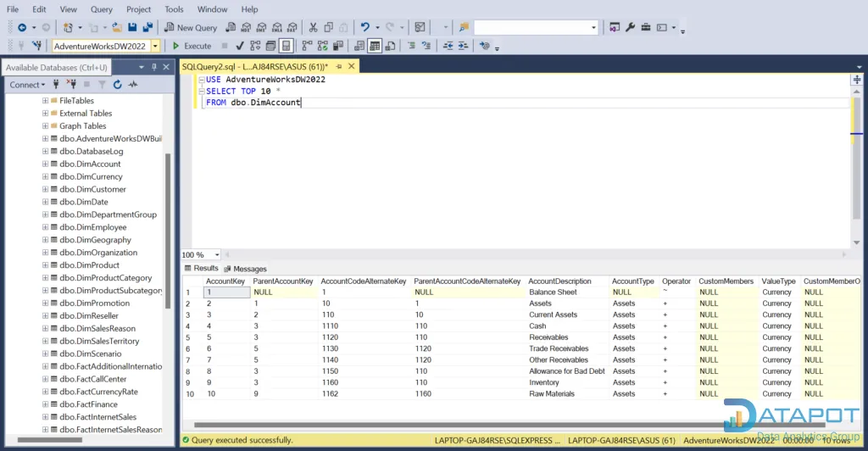Click the Visual Studio extension icon
Screen dimensions: 868x451
[615, 27]
